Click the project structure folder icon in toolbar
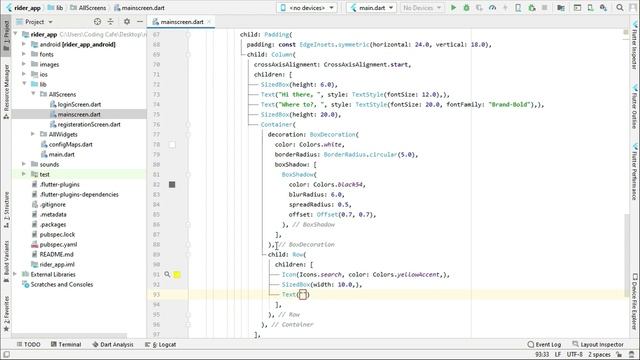 coord(561,8)
